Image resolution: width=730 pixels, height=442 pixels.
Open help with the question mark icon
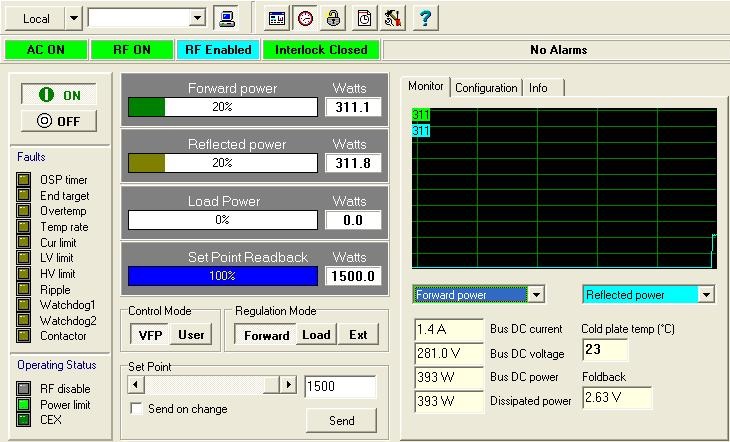(423, 18)
